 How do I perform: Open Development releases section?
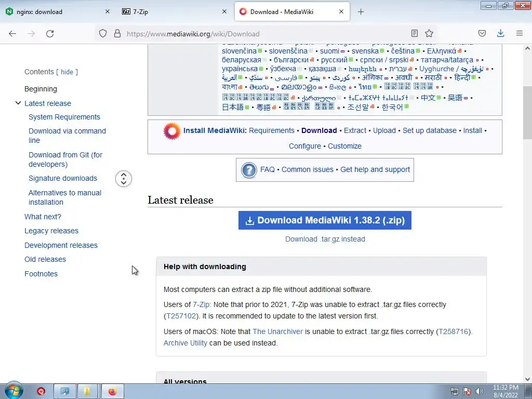[61, 245]
